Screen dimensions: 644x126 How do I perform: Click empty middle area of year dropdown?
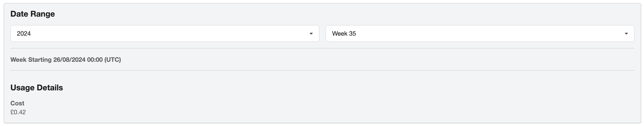(x=165, y=34)
